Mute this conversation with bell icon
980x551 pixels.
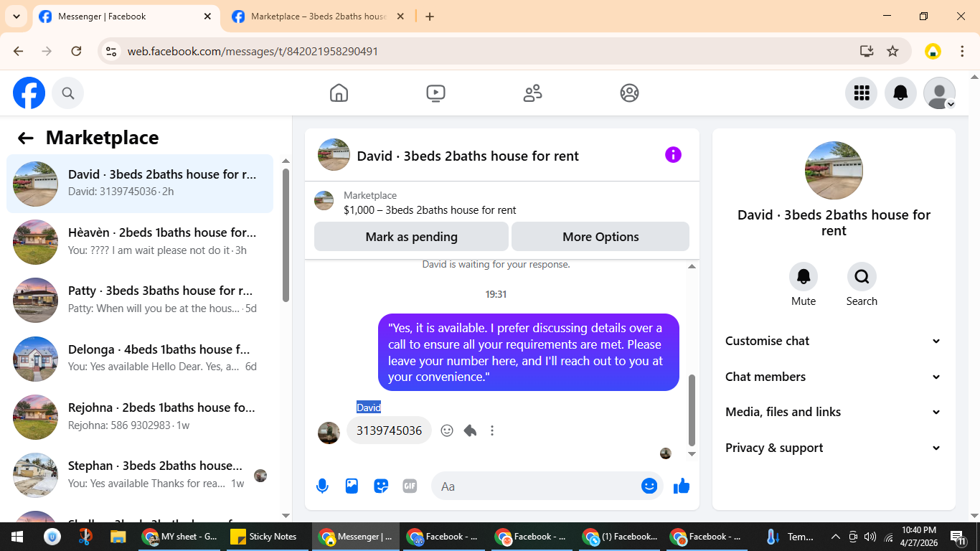click(x=804, y=276)
